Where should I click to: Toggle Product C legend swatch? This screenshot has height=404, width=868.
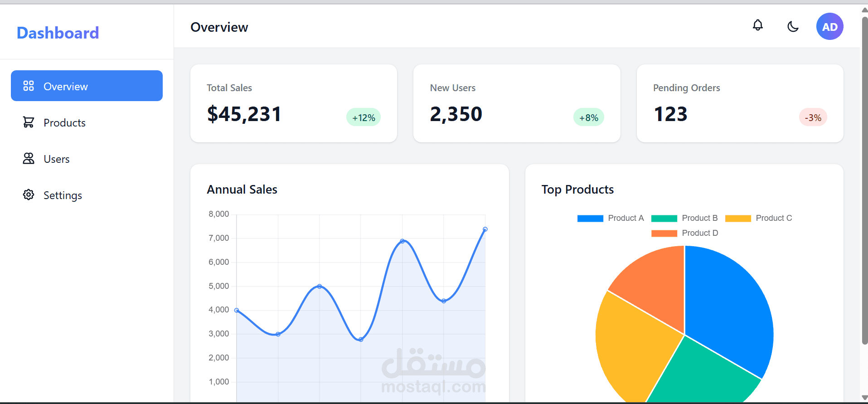pos(738,218)
